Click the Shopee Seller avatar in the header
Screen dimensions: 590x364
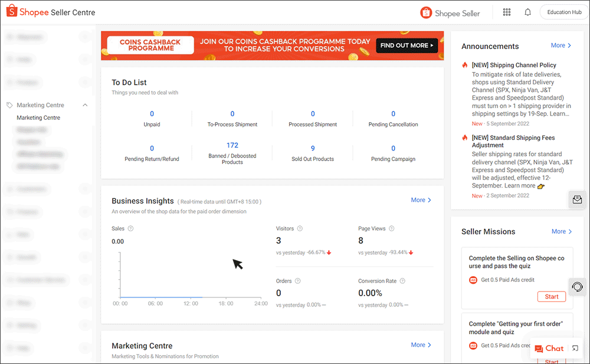click(425, 11)
